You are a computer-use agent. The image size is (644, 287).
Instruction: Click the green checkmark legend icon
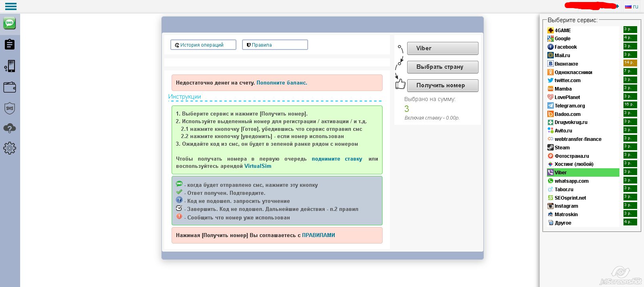click(x=179, y=192)
